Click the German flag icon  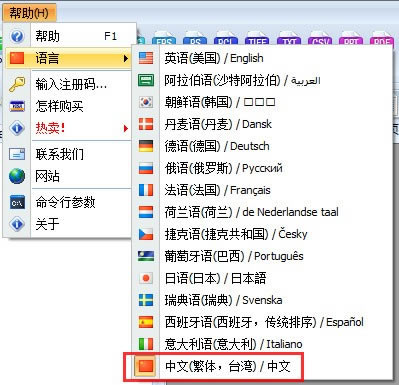point(146,146)
